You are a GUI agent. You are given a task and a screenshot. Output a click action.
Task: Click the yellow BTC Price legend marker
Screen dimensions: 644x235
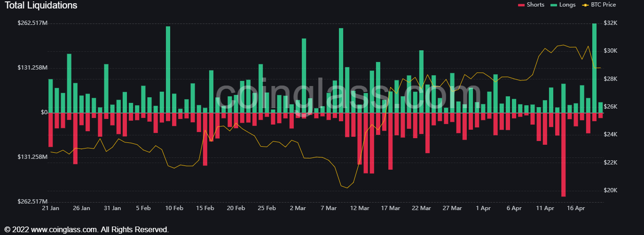point(585,5)
